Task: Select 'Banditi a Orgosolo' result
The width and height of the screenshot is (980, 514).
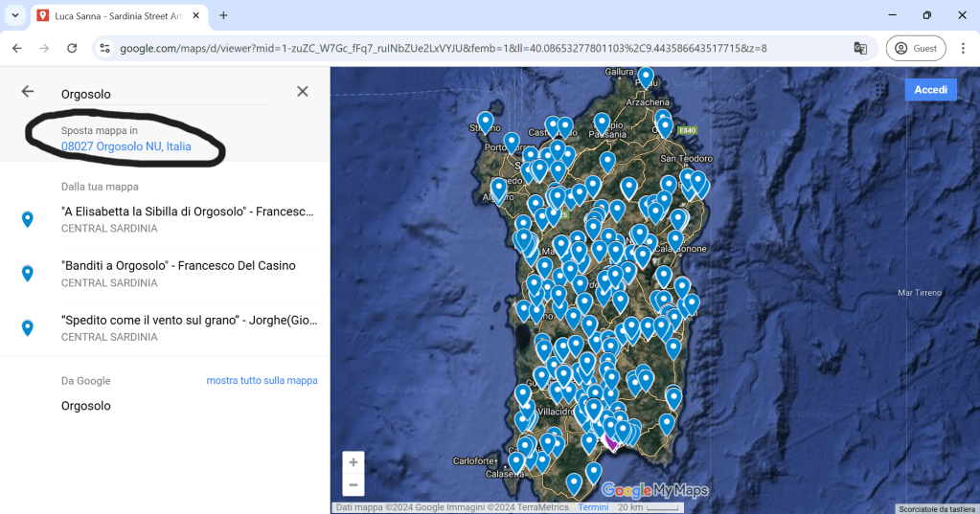Action: pos(178,266)
